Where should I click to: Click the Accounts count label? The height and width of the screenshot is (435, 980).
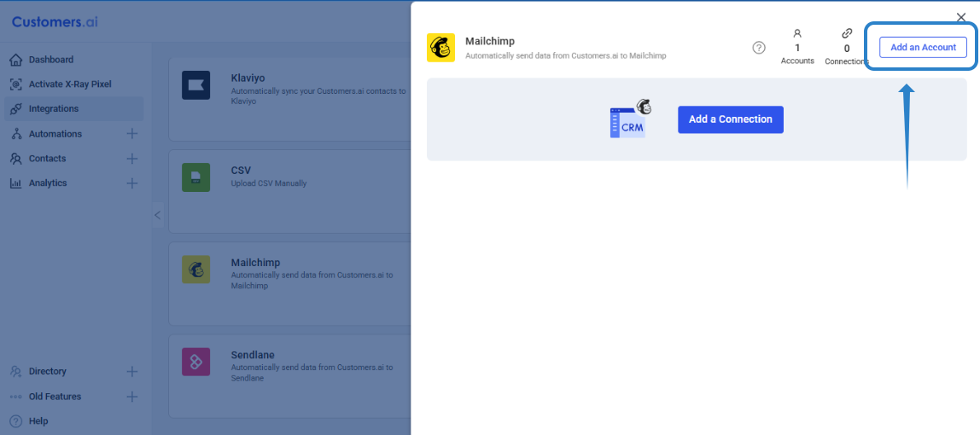point(797,61)
